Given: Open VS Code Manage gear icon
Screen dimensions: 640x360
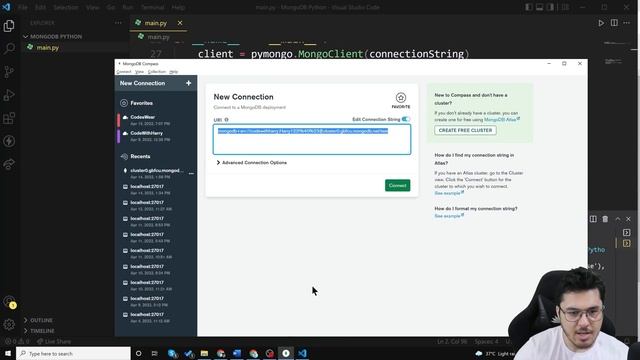Looking at the screenshot, I should pos(9,325).
